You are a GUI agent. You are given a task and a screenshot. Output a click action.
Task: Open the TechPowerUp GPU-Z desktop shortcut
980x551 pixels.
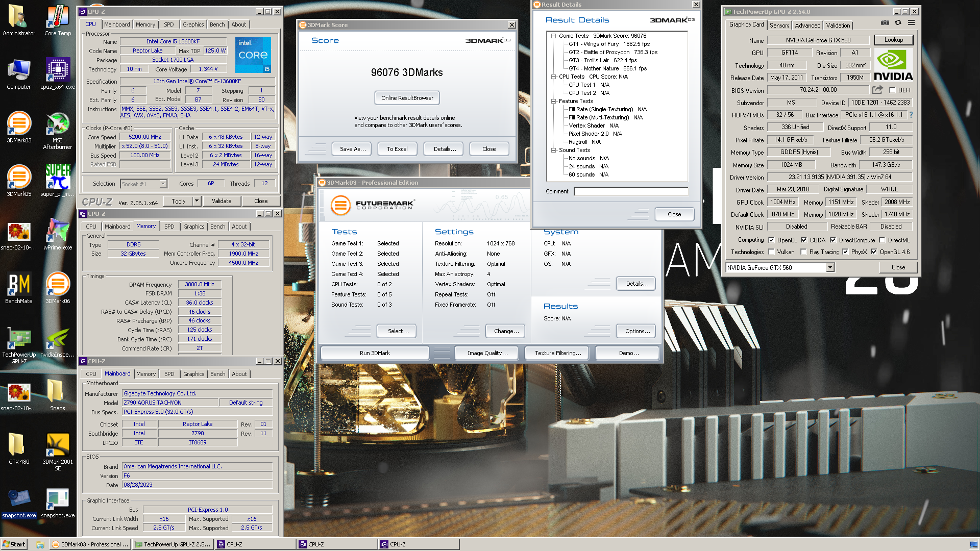(x=19, y=346)
